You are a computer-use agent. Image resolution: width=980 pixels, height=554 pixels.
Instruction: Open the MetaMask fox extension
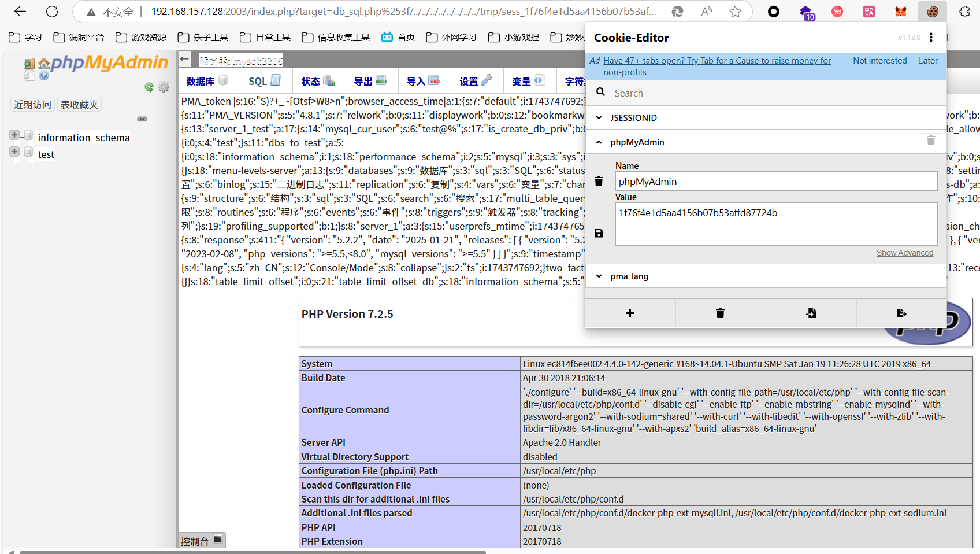[x=901, y=11]
